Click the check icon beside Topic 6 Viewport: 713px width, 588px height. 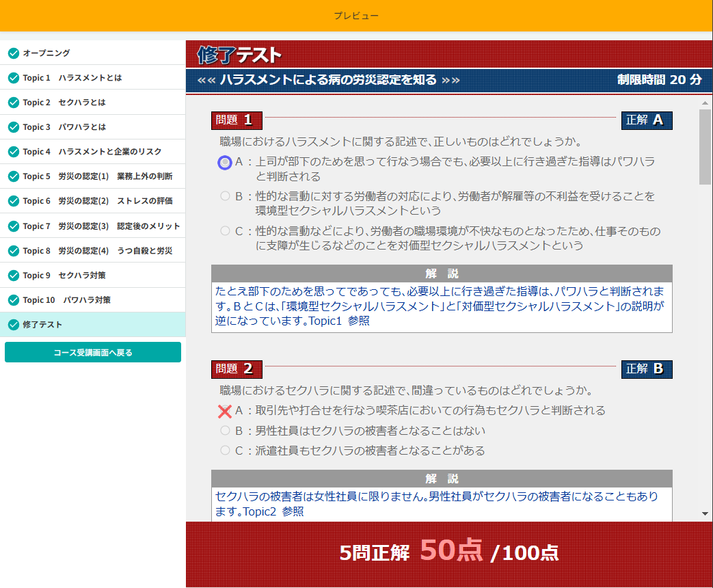pyautogui.click(x=14, y=200)
